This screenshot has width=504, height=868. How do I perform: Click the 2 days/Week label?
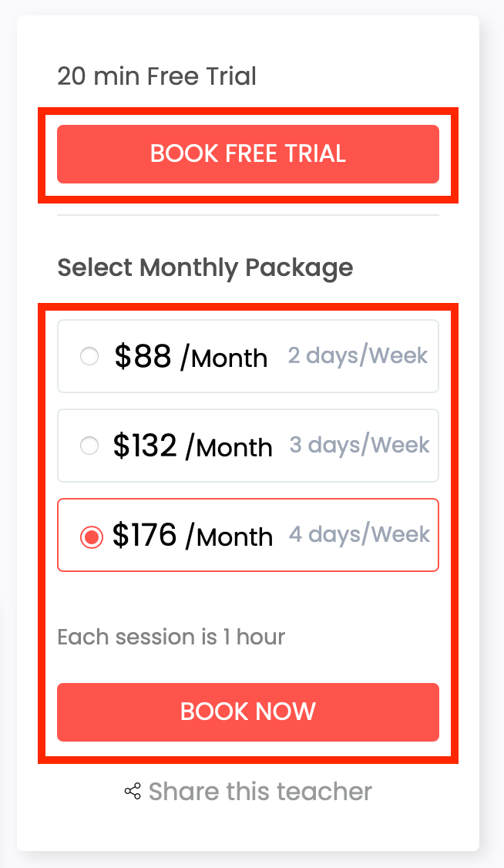point(358,355)
